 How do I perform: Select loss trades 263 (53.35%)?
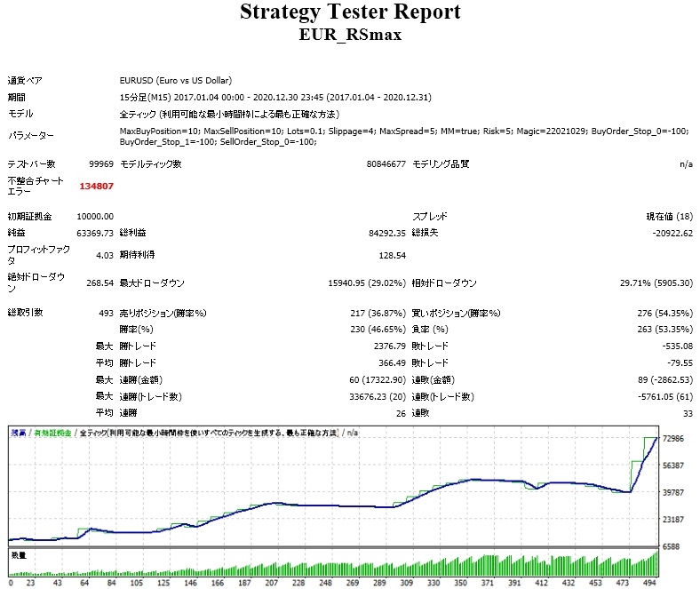pos(665,329)
